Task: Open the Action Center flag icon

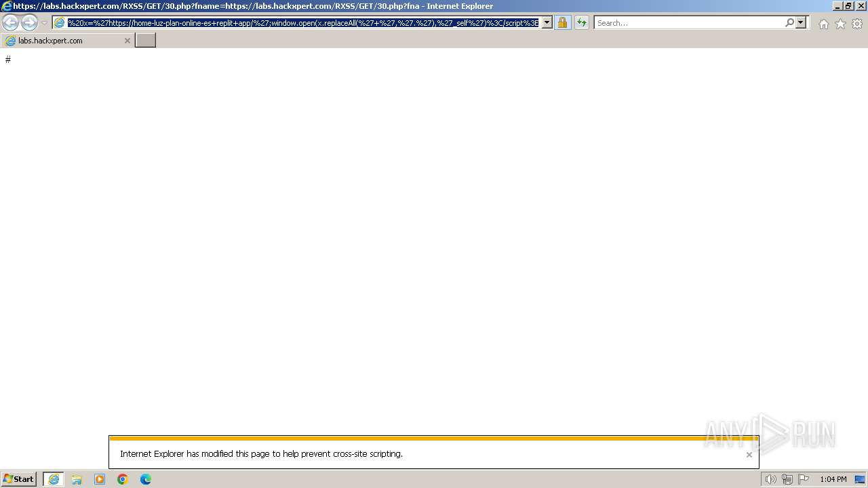Action: coord(804,479)
